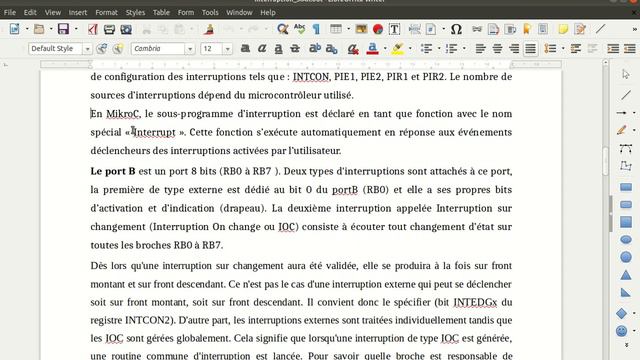Image resolution: width=640 pixels, height=360 pixels.
Task: Insert a comment (yellow note icon)
Action: pyautogui.click(x=563, y=29)
